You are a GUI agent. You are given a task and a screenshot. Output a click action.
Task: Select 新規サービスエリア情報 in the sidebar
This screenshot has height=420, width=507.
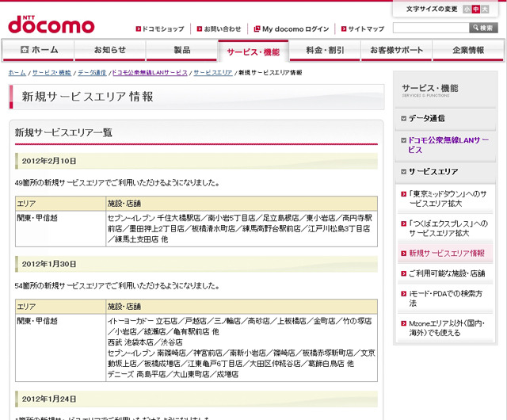(447, 254)
